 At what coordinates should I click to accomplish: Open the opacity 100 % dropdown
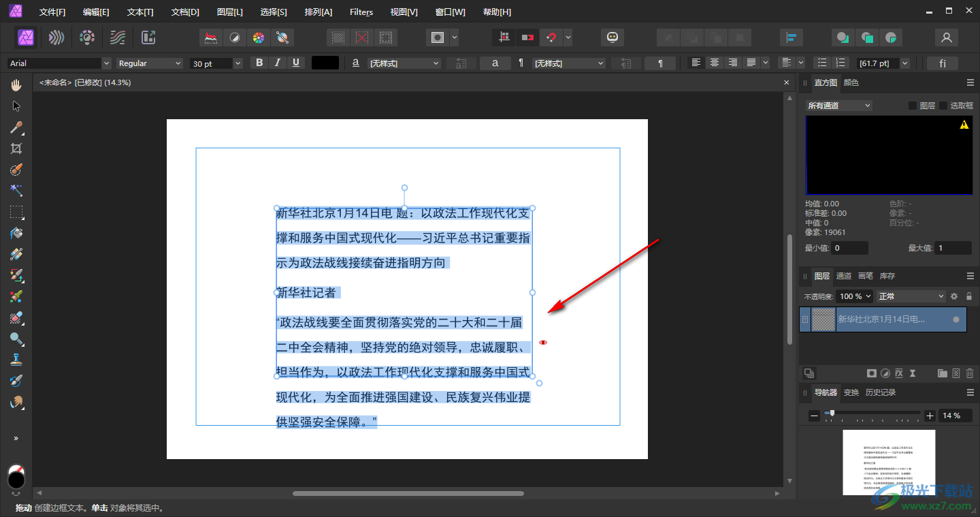855,296
